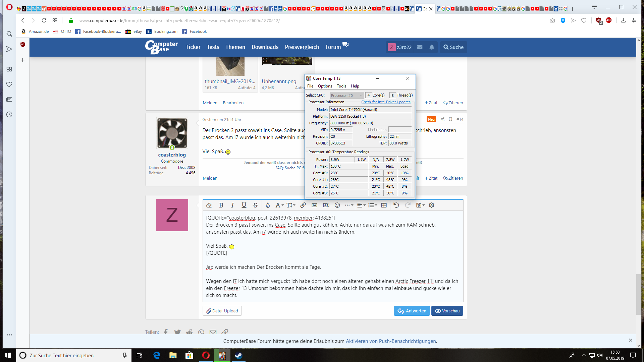Click the strikethrough formatting icon
Image resolution: width=644 pixels, height=362 pixels.
tap(255, 205)
